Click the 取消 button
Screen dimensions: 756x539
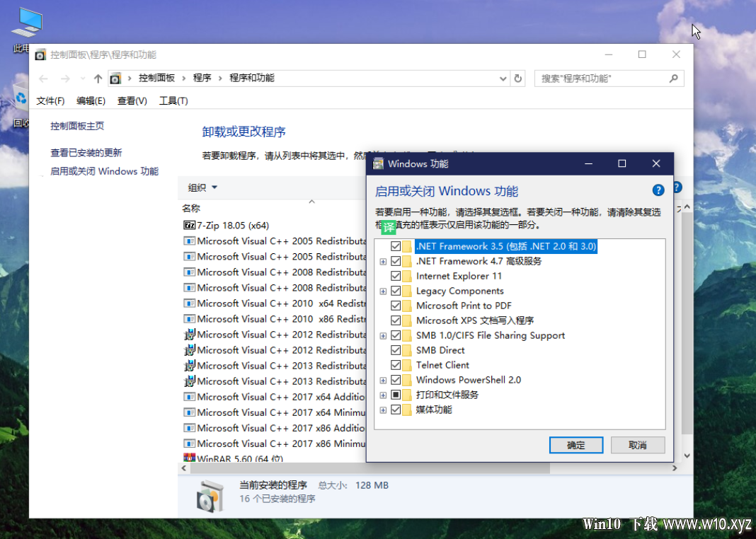click(637, 445)
